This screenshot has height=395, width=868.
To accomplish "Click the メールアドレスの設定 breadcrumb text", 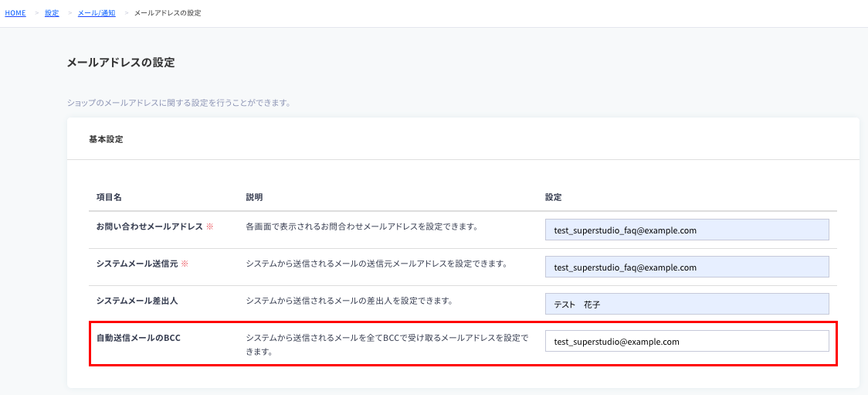I will click(x=167, y=12).
